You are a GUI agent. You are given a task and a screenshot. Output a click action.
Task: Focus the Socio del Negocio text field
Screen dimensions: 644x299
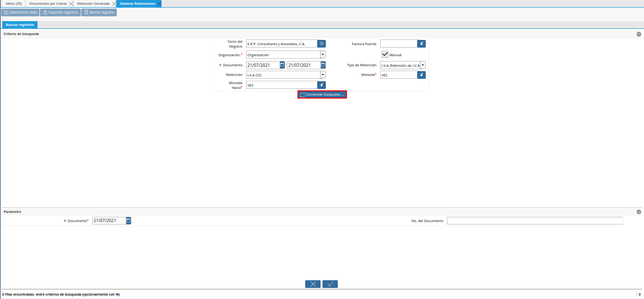[x=282, y=43]
